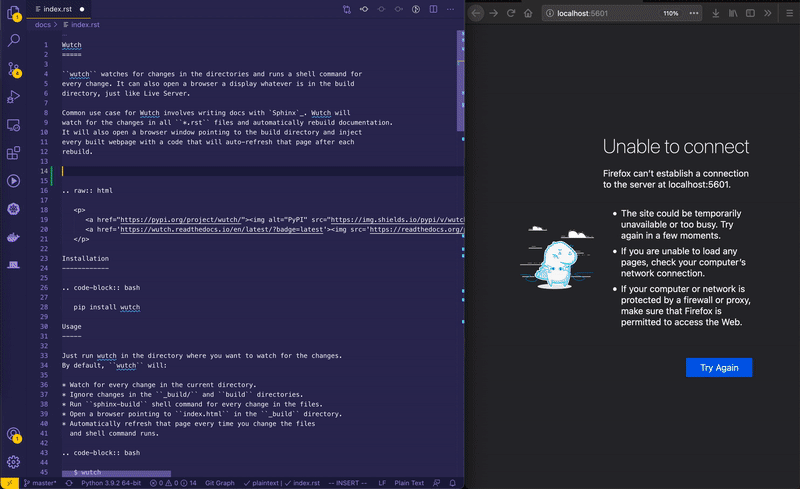The height and width of the screenshot is (489, 800).
Task: Synchronize changes from the status bar
Action: (x=69, y=483)
